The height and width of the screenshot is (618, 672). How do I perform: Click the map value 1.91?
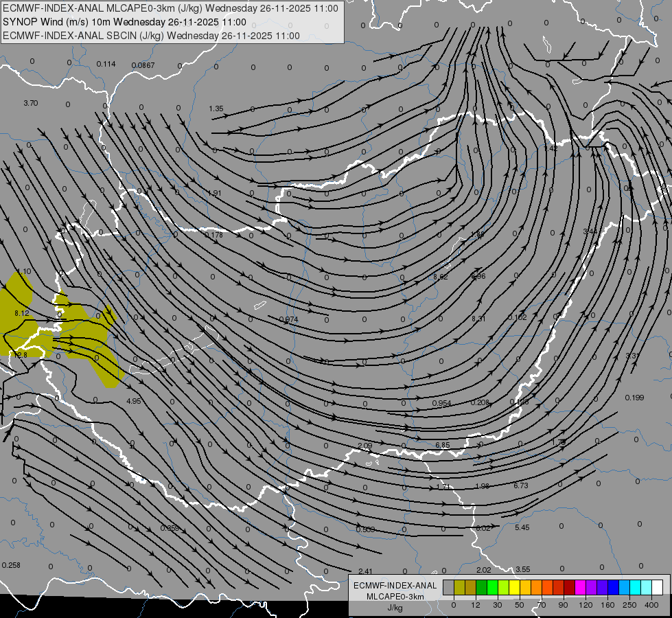(214, 193)
